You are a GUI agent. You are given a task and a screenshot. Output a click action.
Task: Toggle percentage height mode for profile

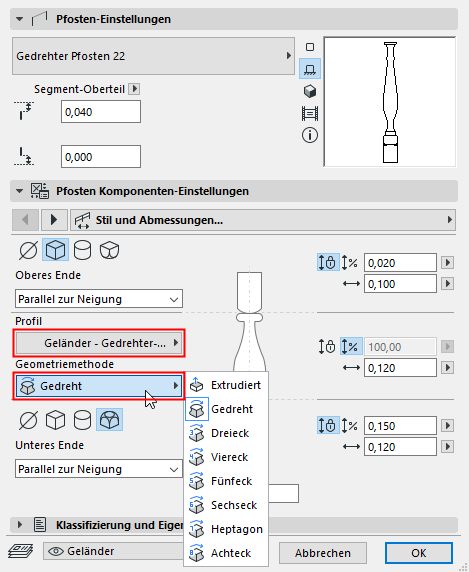click(x=351, y=347)
